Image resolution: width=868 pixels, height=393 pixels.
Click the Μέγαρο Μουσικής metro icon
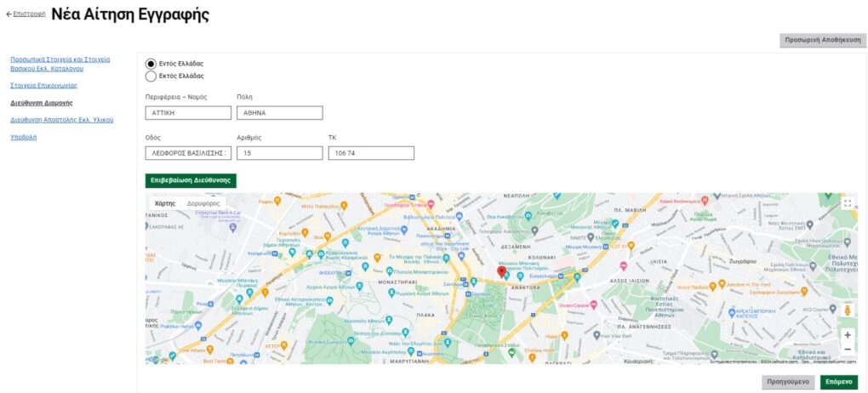605,246
